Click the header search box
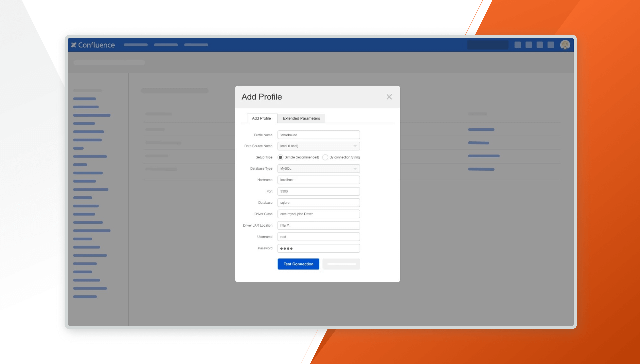 point(487,45)
